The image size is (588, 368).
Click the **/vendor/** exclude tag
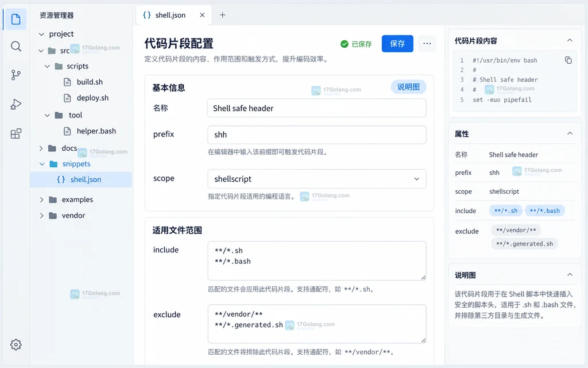pyautogui.click(x=516, y=230)
